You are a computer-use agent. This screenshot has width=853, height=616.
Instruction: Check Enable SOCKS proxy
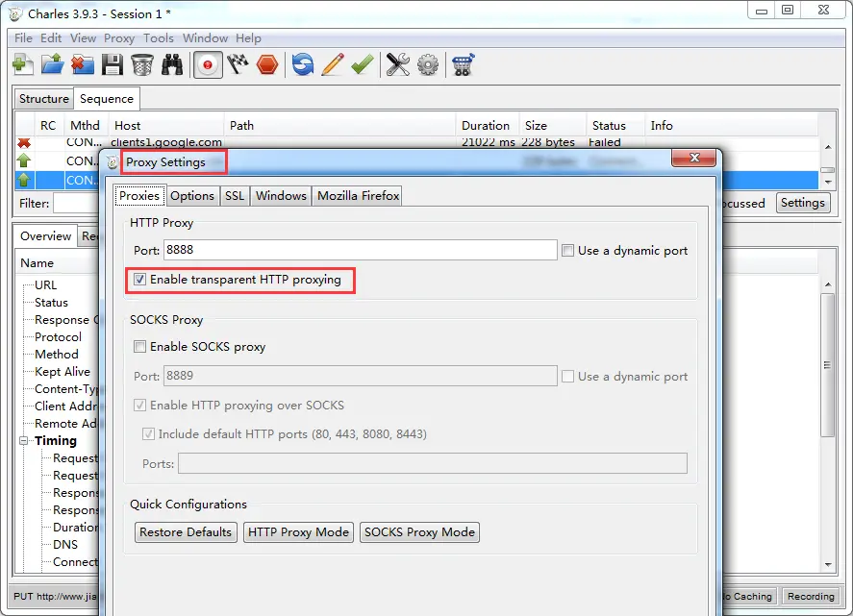pyautogui.click(x=139, y=346)
